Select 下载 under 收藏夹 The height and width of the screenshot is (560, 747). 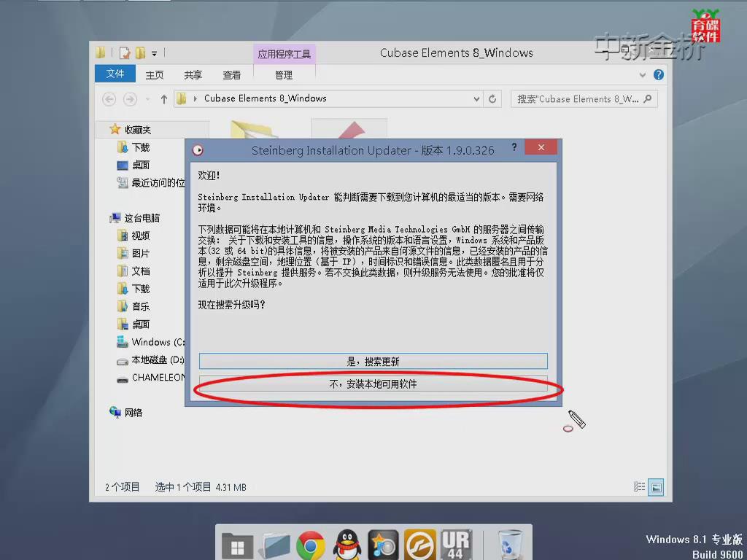(134, 147)
